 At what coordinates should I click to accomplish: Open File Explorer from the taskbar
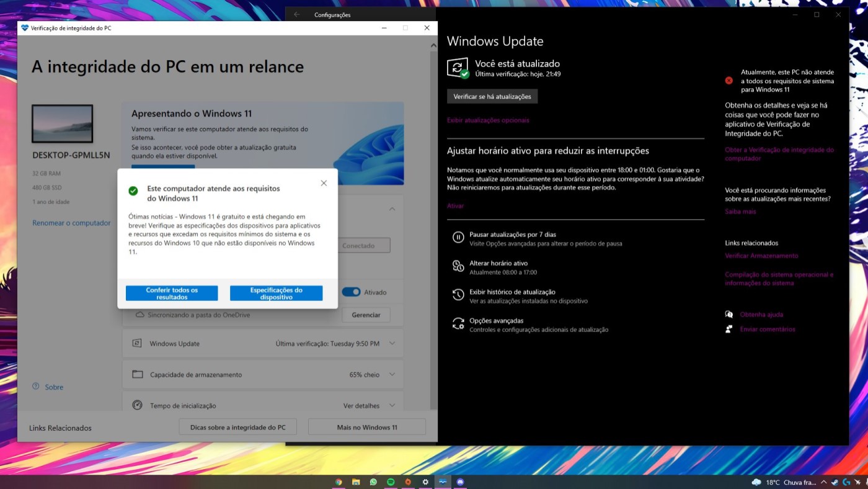[356, 482]
